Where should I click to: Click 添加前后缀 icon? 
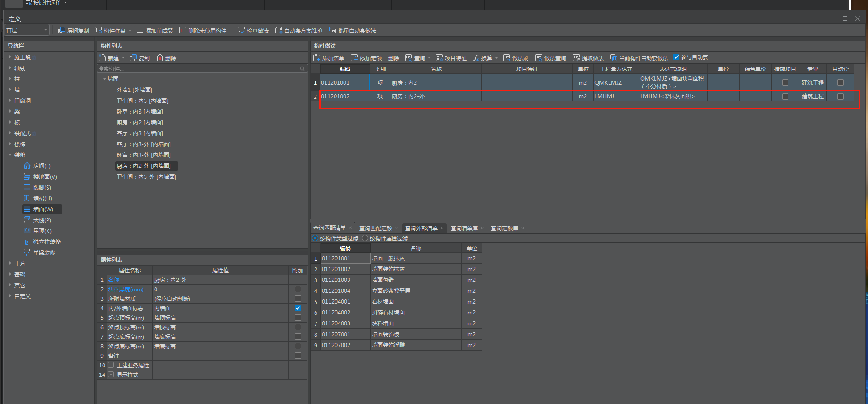[140, 30]
